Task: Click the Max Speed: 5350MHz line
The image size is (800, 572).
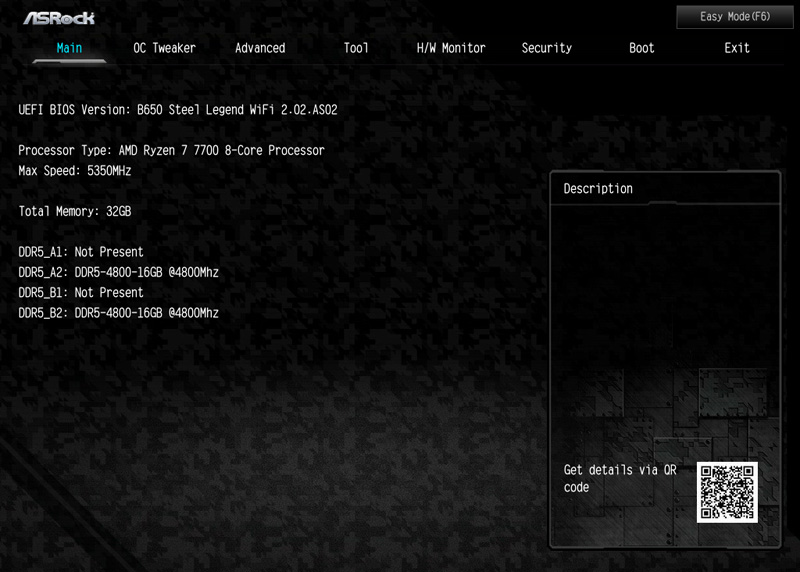Action: pos(74,170)
